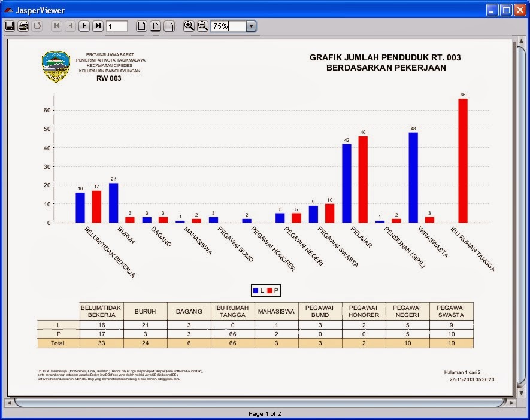Click the vertical scrollbar up arrow
The image size is (530, 420).
522,41
